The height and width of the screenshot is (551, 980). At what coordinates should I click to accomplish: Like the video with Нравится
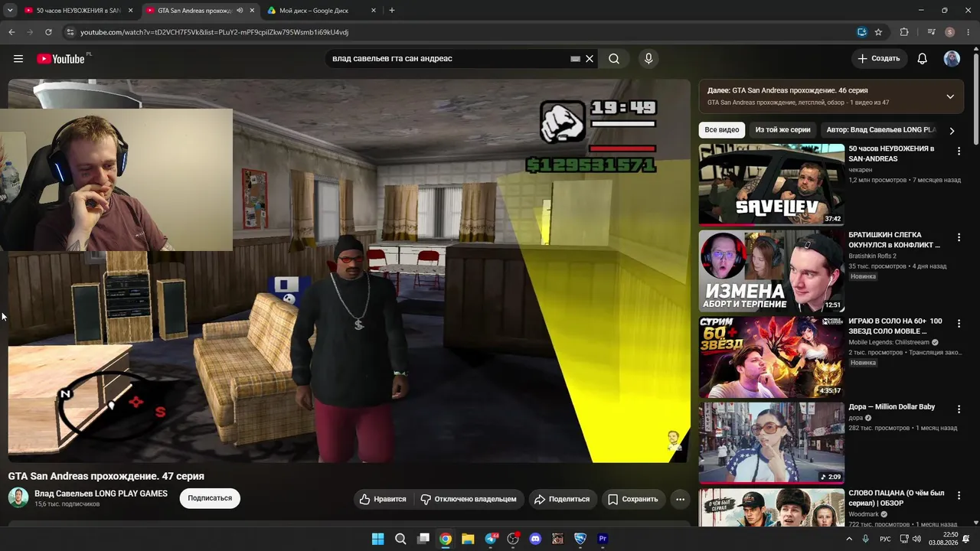383,499
